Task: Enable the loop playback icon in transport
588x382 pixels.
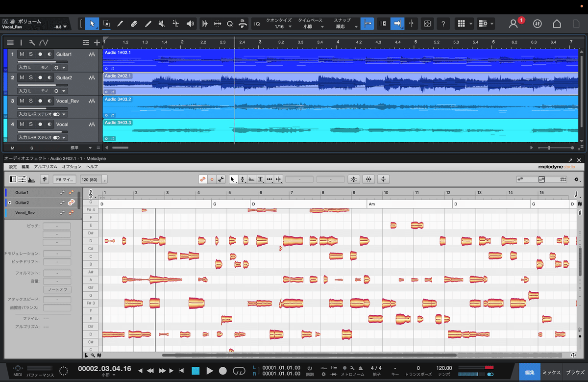Action: (x=240, y=371)
